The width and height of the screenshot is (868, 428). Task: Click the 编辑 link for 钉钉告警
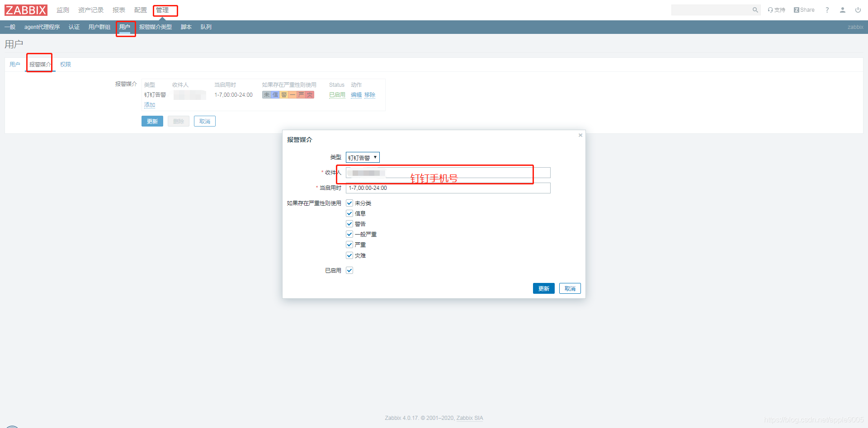(x=356, y=95)
